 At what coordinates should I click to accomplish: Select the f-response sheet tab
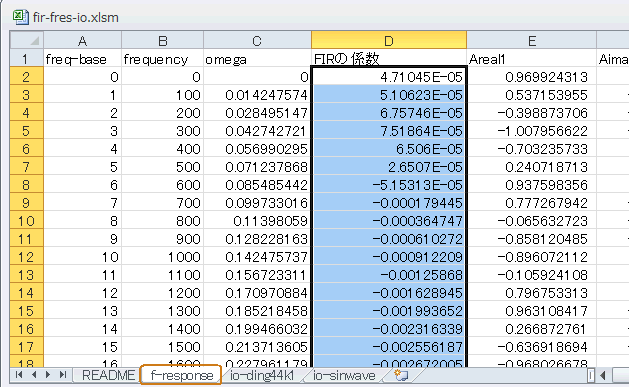[181, 375]
